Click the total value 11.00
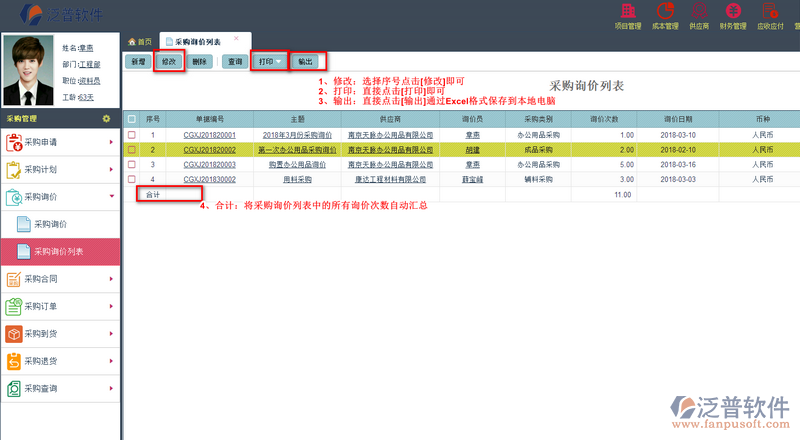Viewport: 800px width, 440px height. click(x=623, y=194)
